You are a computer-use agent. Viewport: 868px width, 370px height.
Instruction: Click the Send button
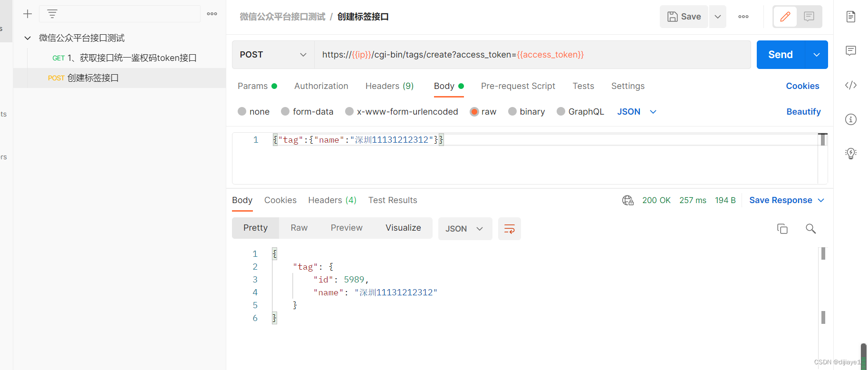click(x=781, y=55)
